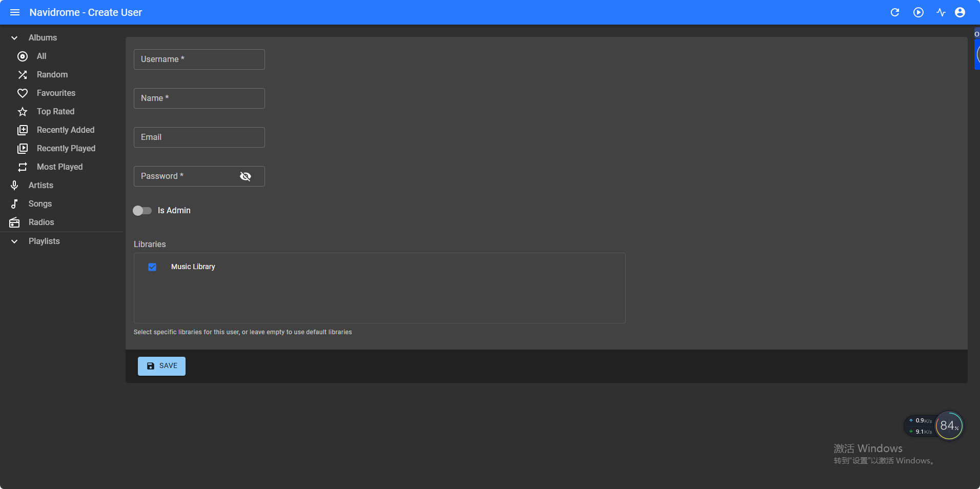The height and width of the screenshot is (489, 980).
Task: Open Favourites in sidebar
Action: (62, 93)
